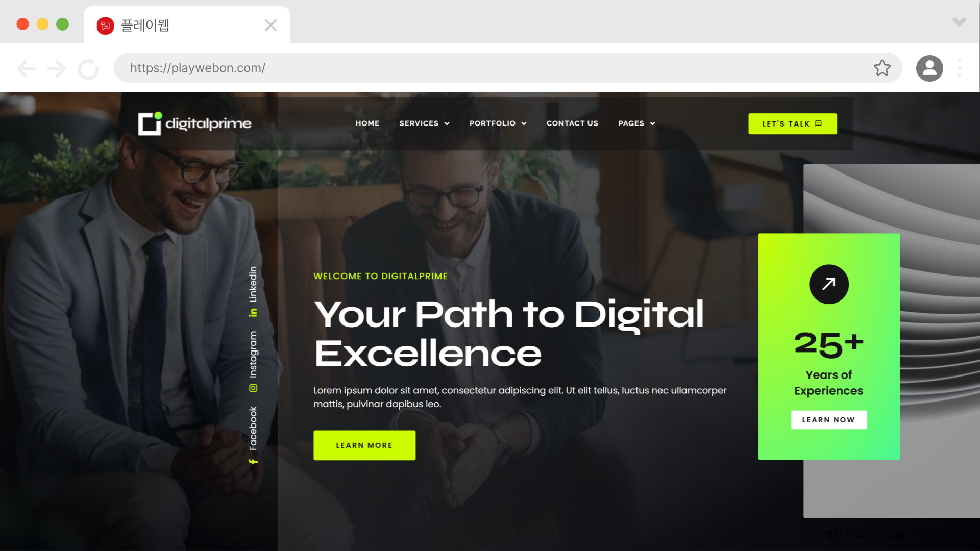This screenshot has height=551, width=980.
Task: Click the black arrow circle icon
Action: coord(829,284)
